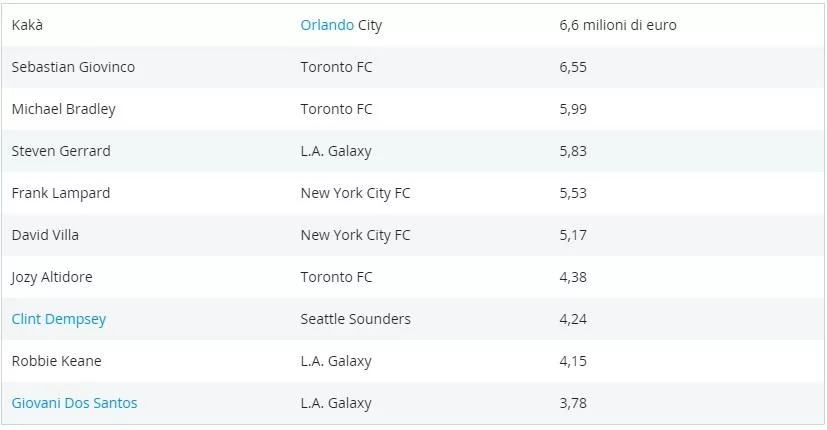Image resolution: width=827 pixels, height=430 pixels.
Task: Click the Michael Bradley name
Action: [x=63, y=109]
